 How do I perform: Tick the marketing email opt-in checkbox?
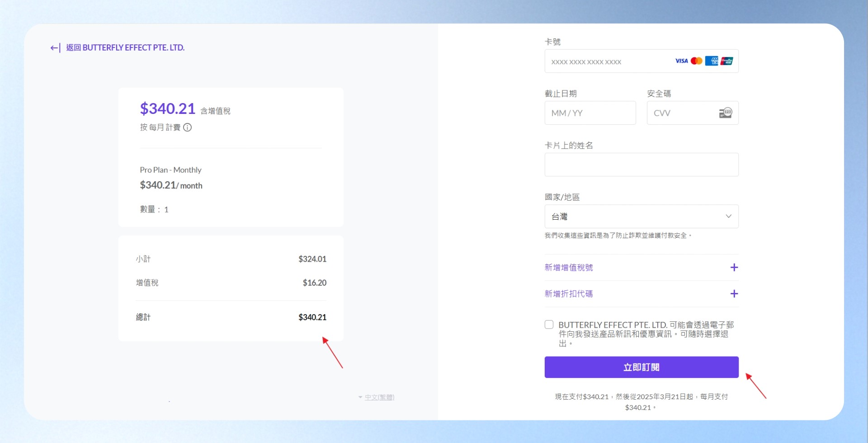(x=549, y=325)
